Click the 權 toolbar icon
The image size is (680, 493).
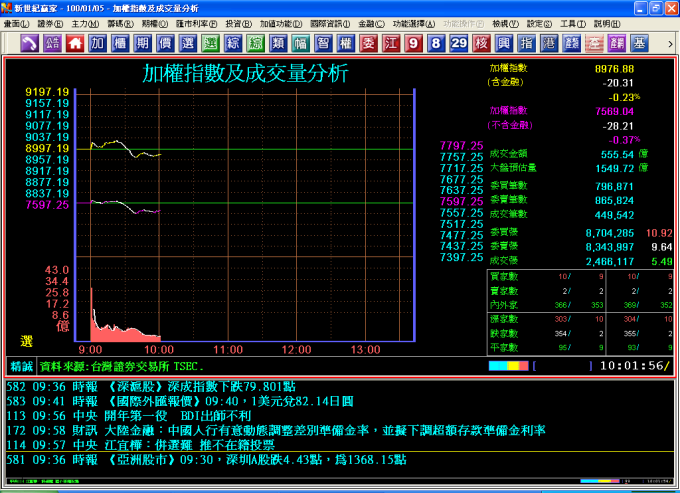[x=346, y=43]
